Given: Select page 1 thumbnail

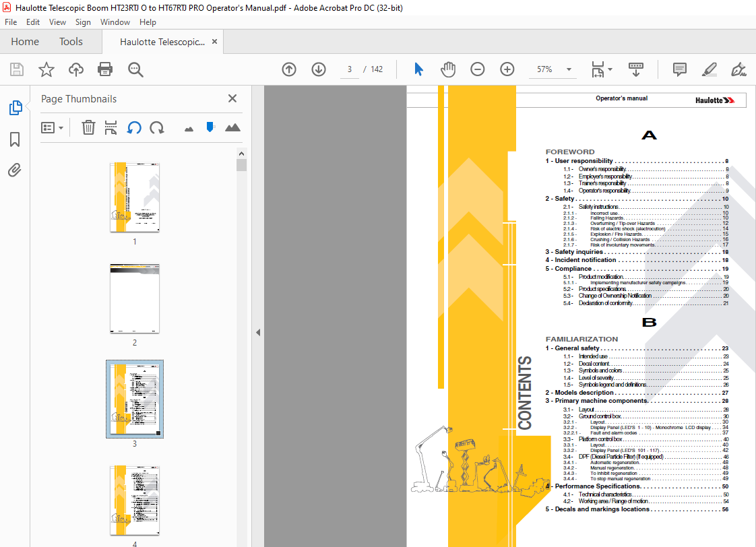Looking at the screenshot, I should coord(135,197).
